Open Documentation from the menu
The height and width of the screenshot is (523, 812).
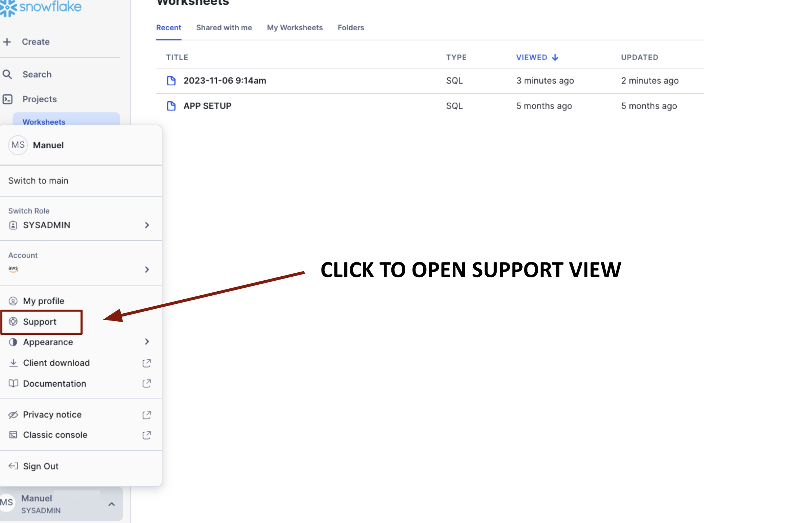click(x=54, y=383)
